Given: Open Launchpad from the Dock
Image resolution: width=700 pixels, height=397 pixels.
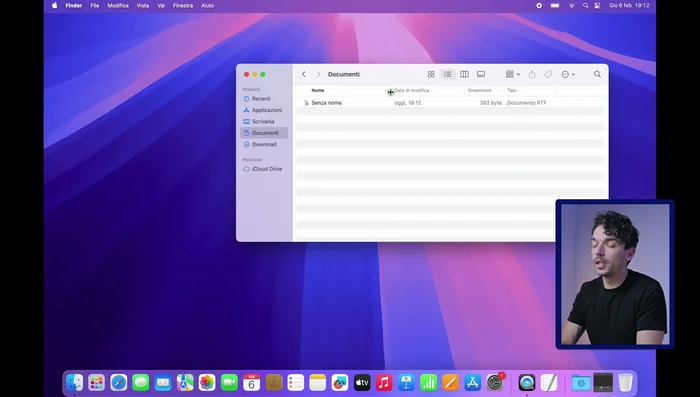Looking at the screenshot, I should coord(96,383).
